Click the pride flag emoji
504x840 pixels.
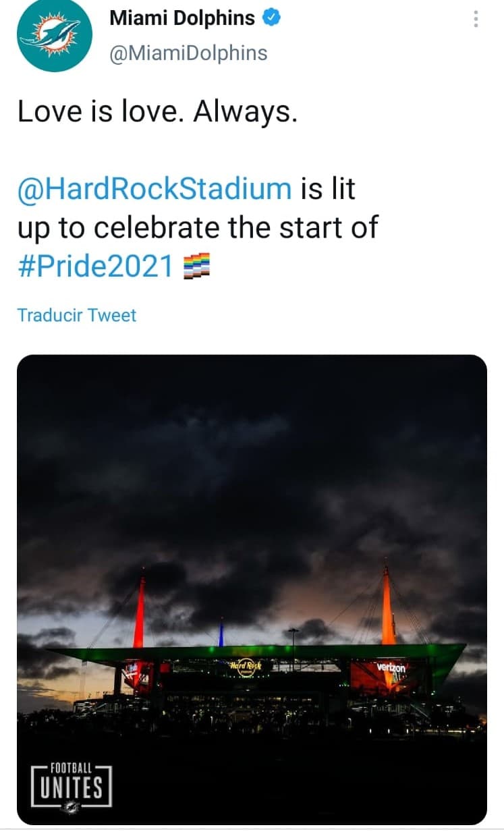point(196,267)
